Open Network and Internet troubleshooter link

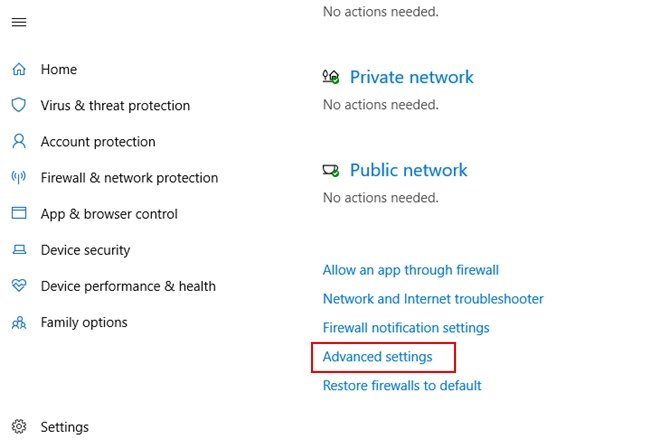coord(433,299)
